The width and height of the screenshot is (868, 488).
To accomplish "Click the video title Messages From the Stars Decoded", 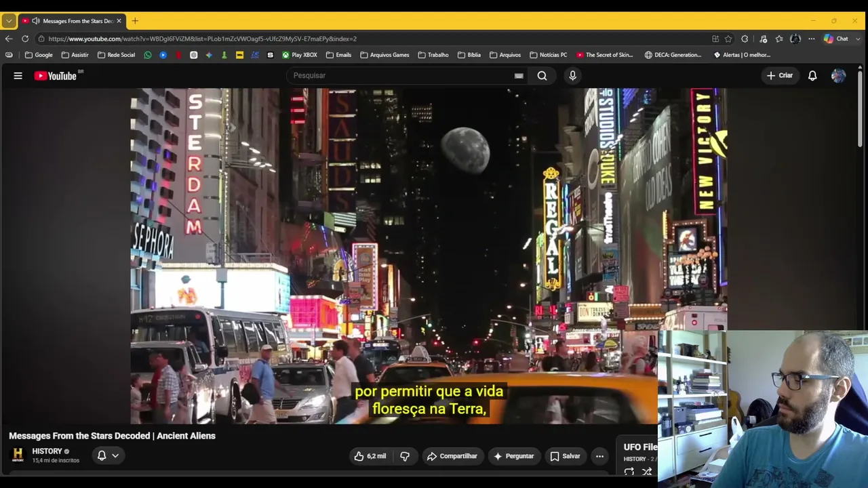I will (112, 436).
